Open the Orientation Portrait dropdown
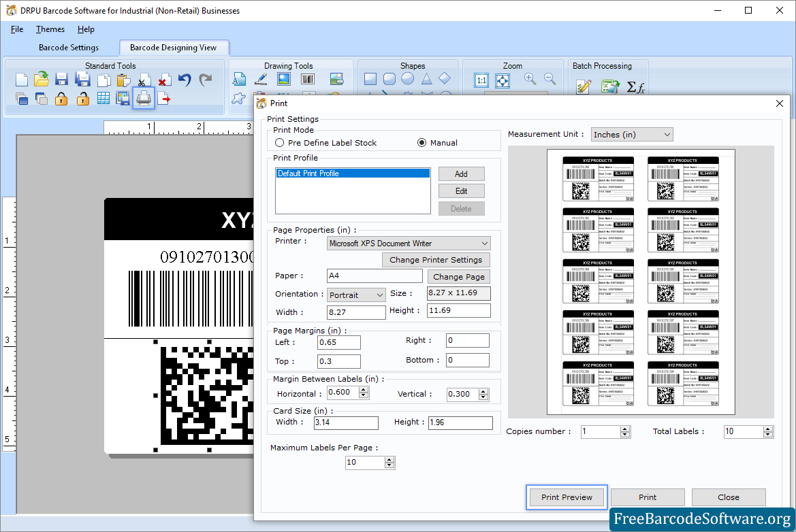This screenshot has width=796, height=532. pos(356,295)
